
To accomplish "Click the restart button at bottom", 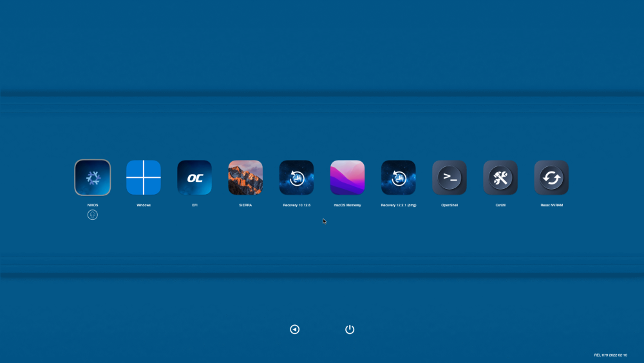I will coord(294,329).
